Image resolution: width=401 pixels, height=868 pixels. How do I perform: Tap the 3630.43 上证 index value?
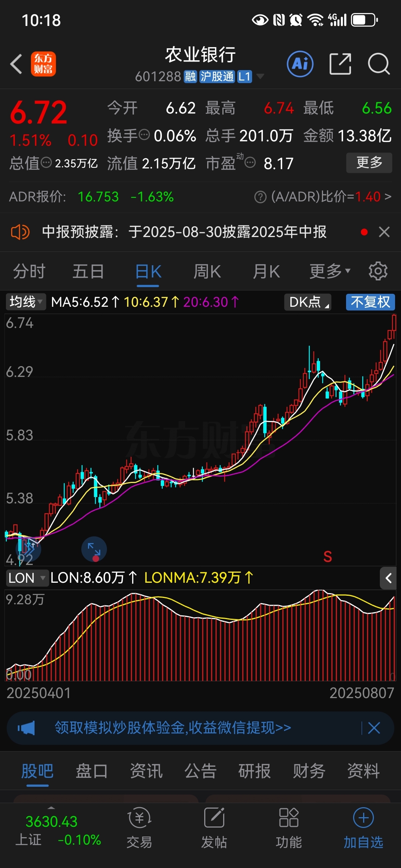click(52, 822)
